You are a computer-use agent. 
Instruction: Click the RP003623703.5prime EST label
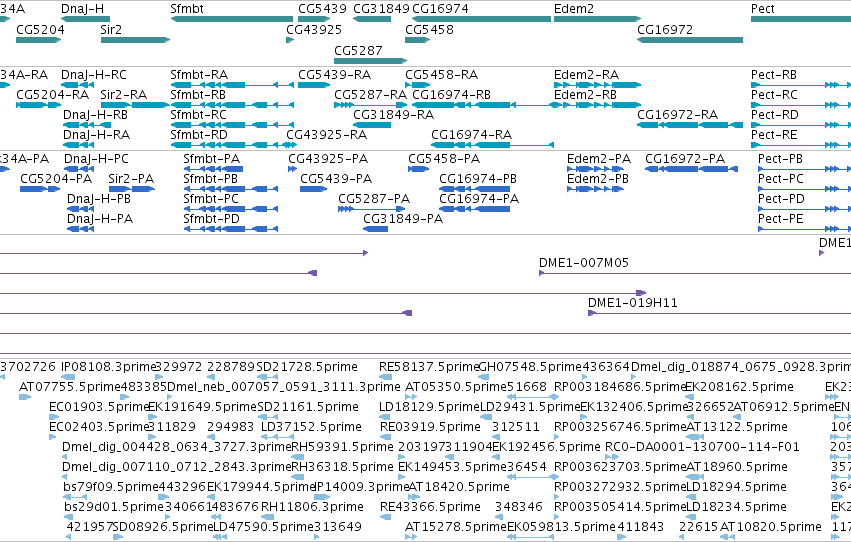pos(620,468)
